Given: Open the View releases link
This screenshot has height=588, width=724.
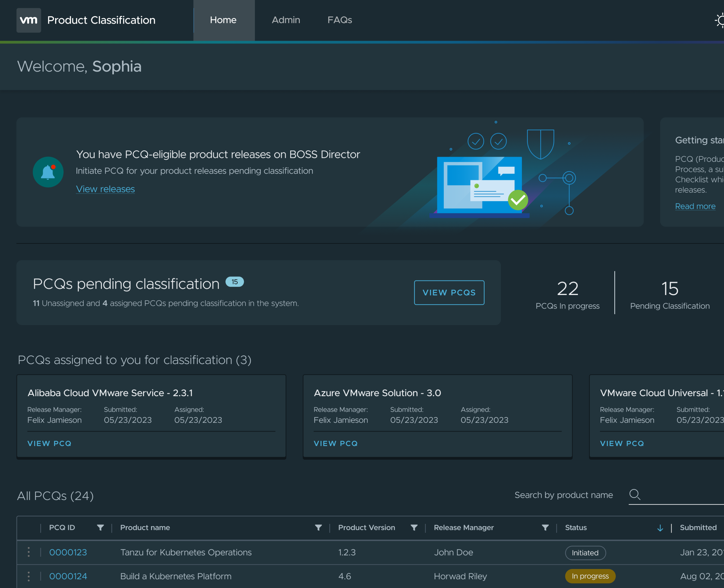Looking at the screenshot, I should [105, 189].
